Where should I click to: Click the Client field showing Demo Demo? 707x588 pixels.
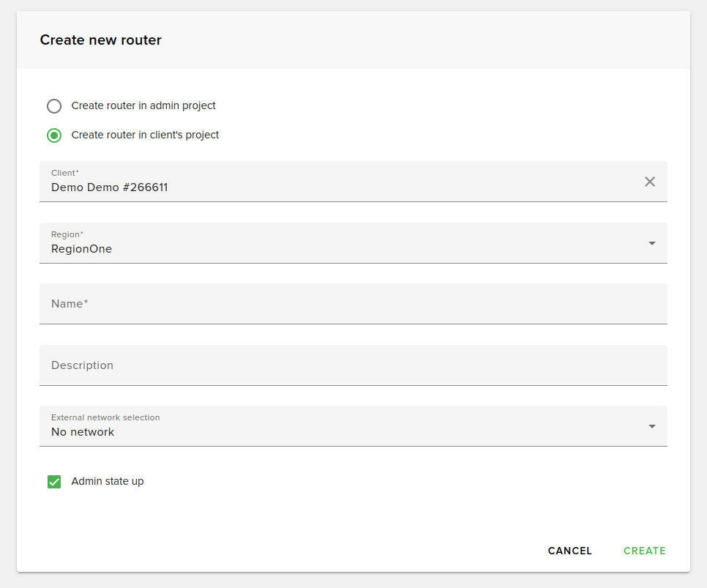point(293,187)
